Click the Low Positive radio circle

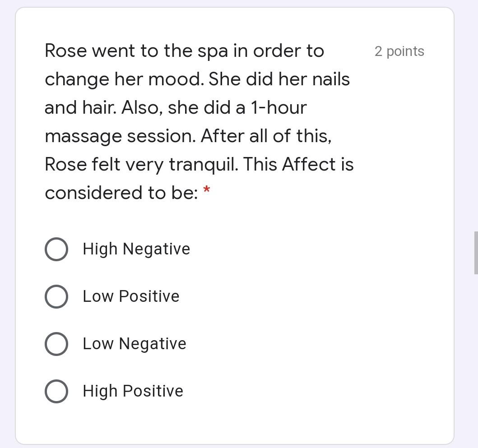[x=56, y=296]
